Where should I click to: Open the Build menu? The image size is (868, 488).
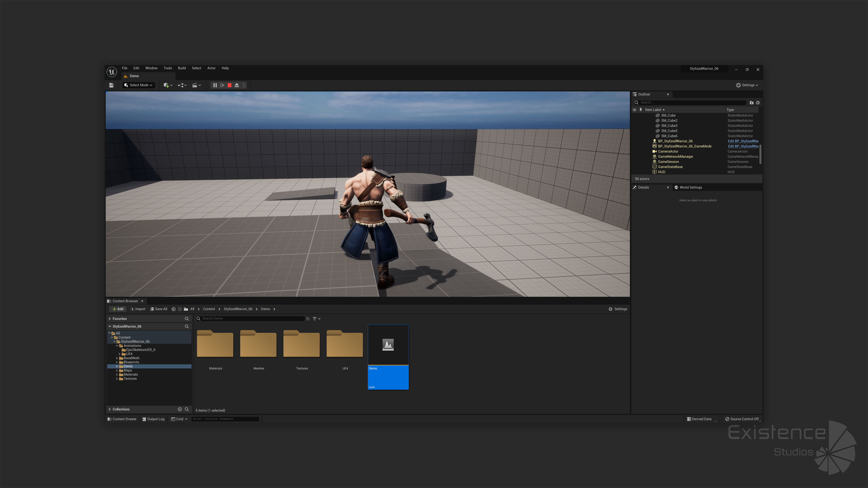[182, 68]
